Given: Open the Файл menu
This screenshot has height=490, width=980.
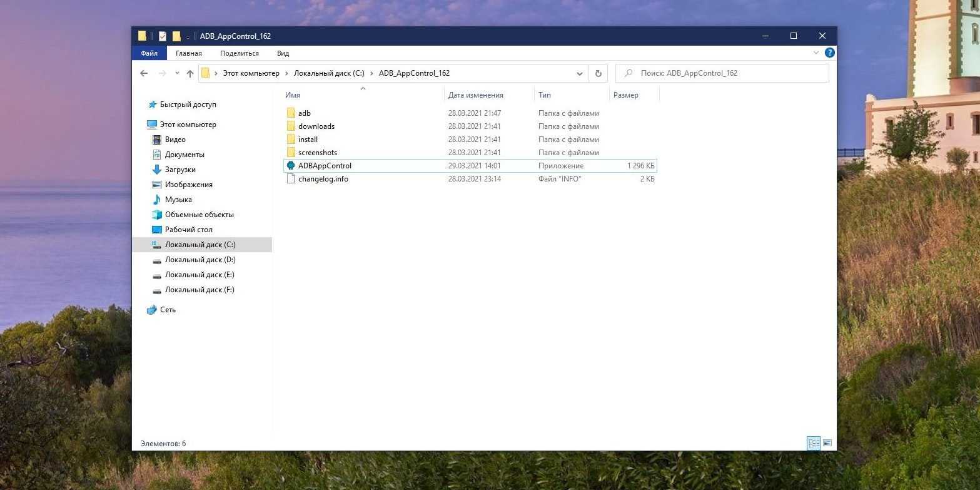Looking at the screenshot, I should [x=149, y=53].
